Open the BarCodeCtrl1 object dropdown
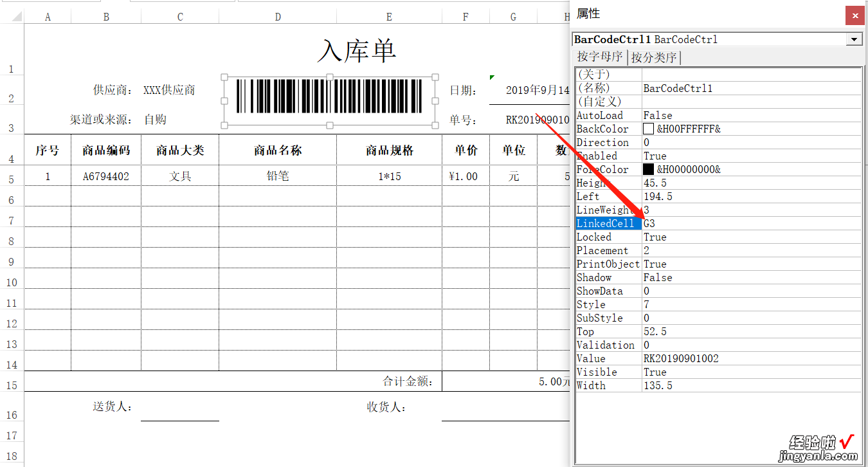868x467 pixels. (854, 39)
